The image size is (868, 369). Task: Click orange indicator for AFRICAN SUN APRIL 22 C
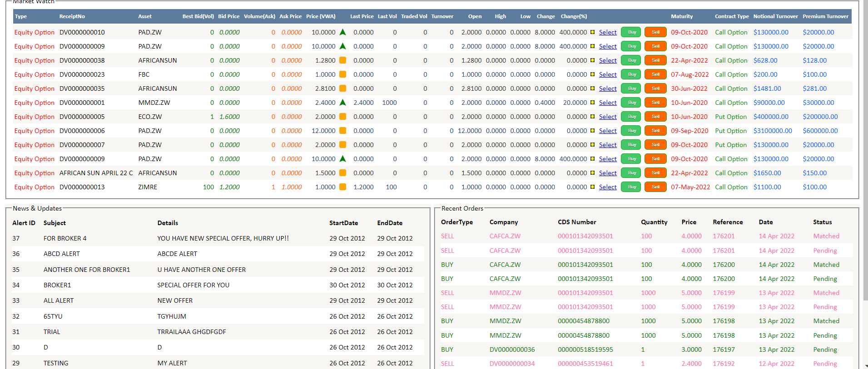(x=342, y=173)
